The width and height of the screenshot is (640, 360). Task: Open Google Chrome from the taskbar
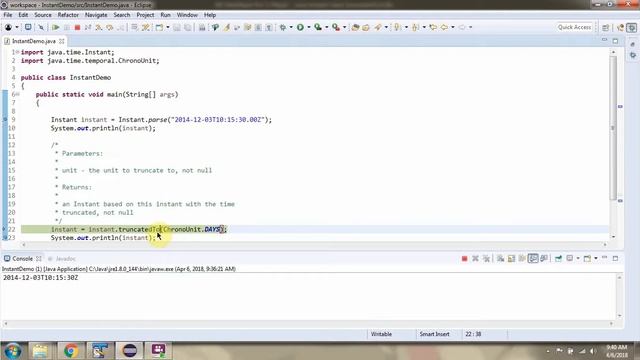tap(71, 351)
